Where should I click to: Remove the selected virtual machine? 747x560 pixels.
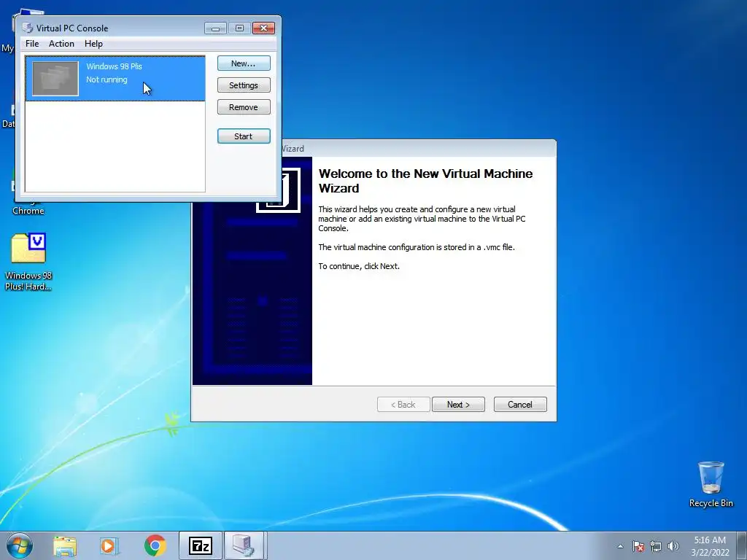(244, 107)
